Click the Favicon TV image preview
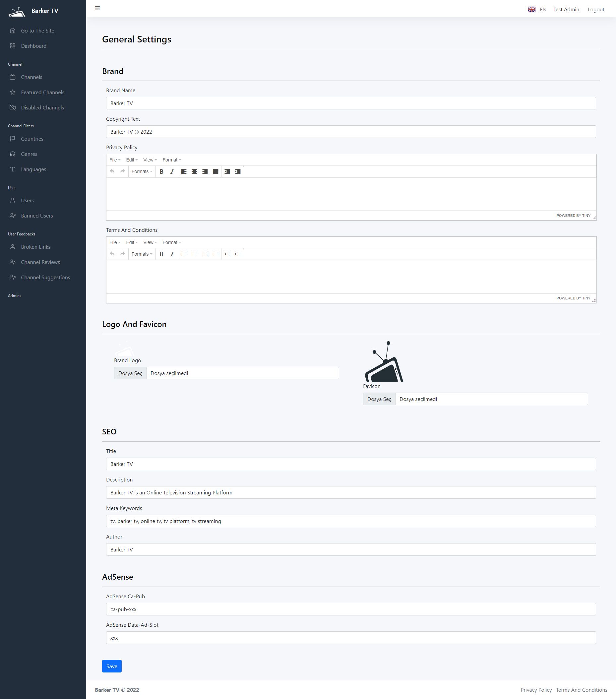This screenshot has height=699, width=616. point(384,361)
